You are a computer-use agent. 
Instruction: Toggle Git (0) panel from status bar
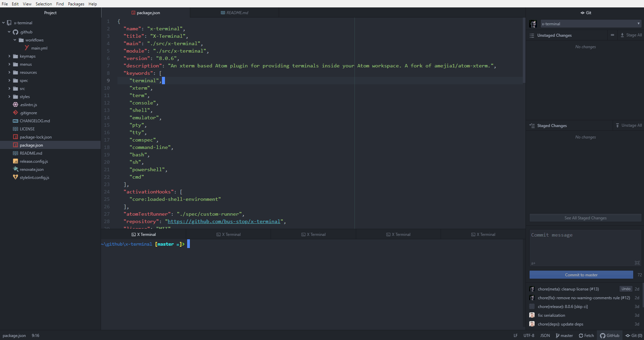[x=634, y=336]
